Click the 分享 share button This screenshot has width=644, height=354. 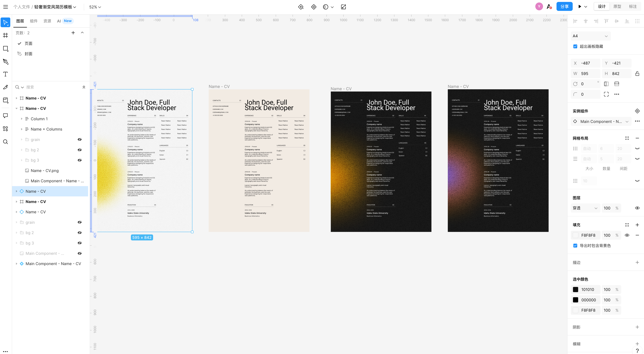tap(564, 6)
